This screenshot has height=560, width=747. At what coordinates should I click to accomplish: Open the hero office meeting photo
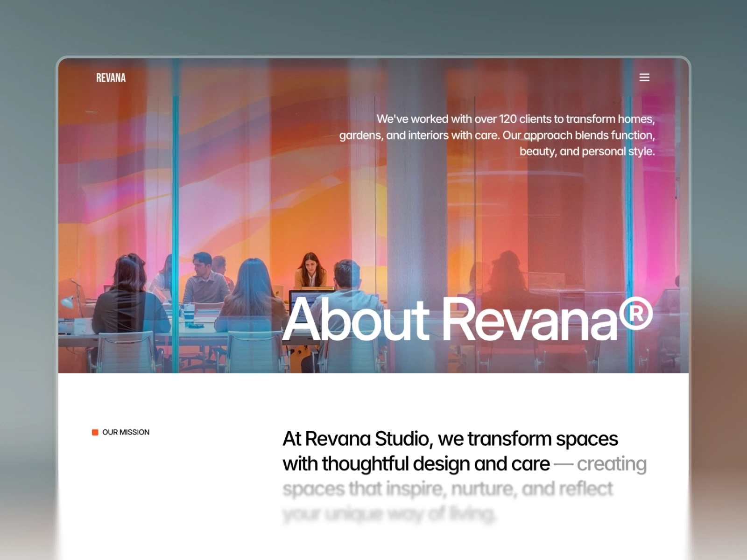[x=373, y=216]
